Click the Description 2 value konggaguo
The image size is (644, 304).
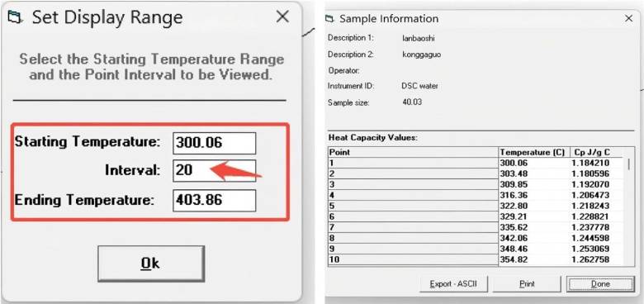point(421,55)
